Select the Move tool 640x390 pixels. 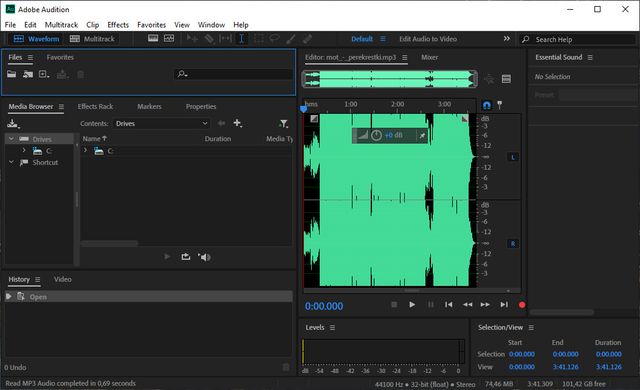point(192,39)
